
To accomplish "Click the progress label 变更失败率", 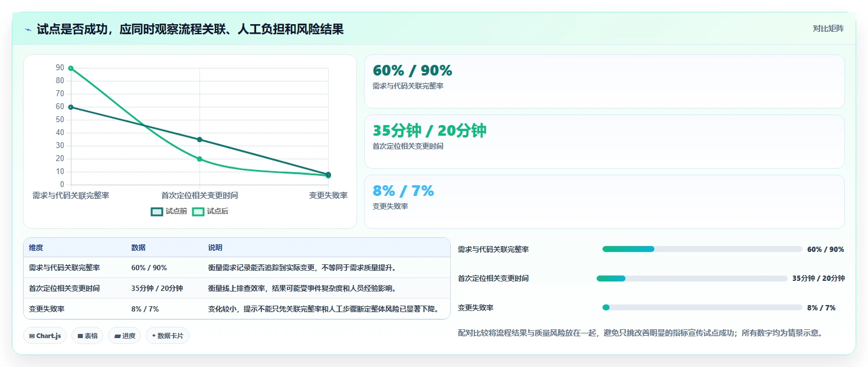I will tap(476, 308).
